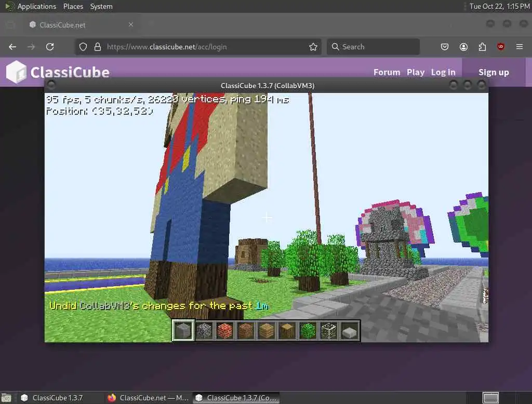This screenshot has height=404, width=532.
Task: Click the workspace switcher in bottom panel
Action: tap(490, 398)
